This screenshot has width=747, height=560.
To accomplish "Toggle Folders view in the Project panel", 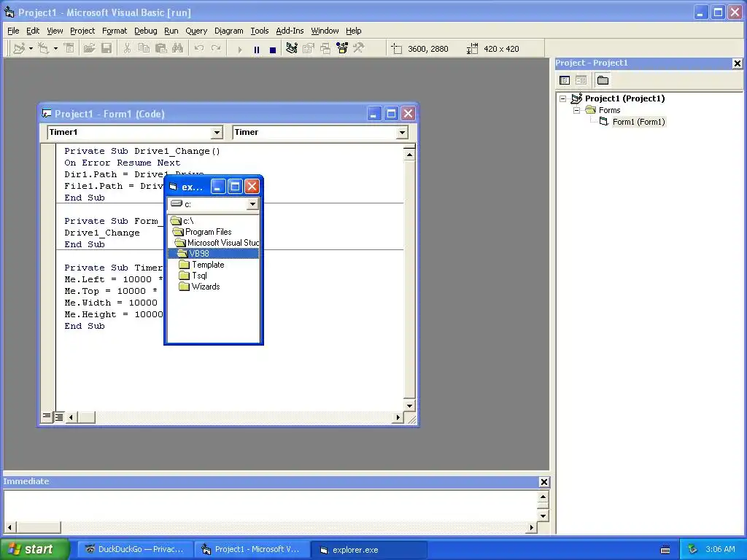I will pos(603,80).
